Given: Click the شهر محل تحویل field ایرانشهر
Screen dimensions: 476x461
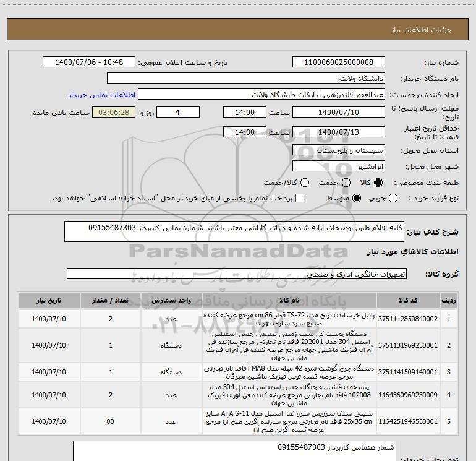Looking at the screenshot, I should (339, 166).
